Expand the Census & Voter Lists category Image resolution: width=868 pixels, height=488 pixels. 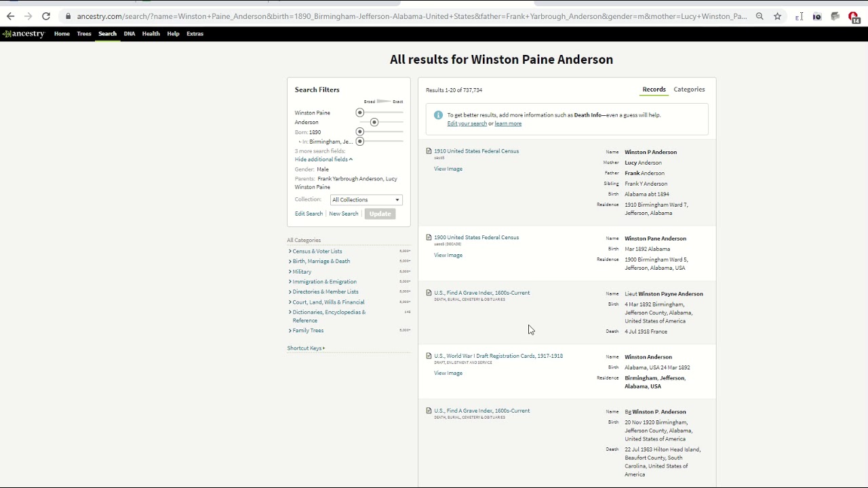pos(317,251)
